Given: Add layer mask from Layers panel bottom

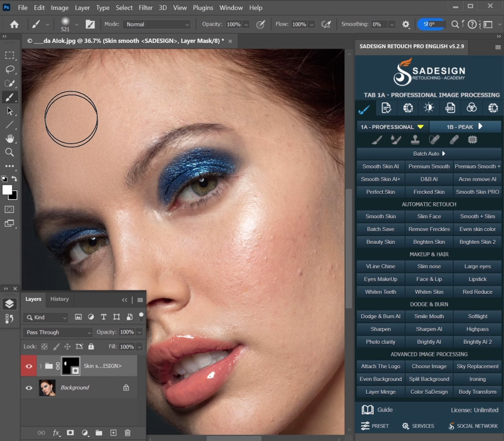Looking at the screenshot, I should click(x=70, y=433).
